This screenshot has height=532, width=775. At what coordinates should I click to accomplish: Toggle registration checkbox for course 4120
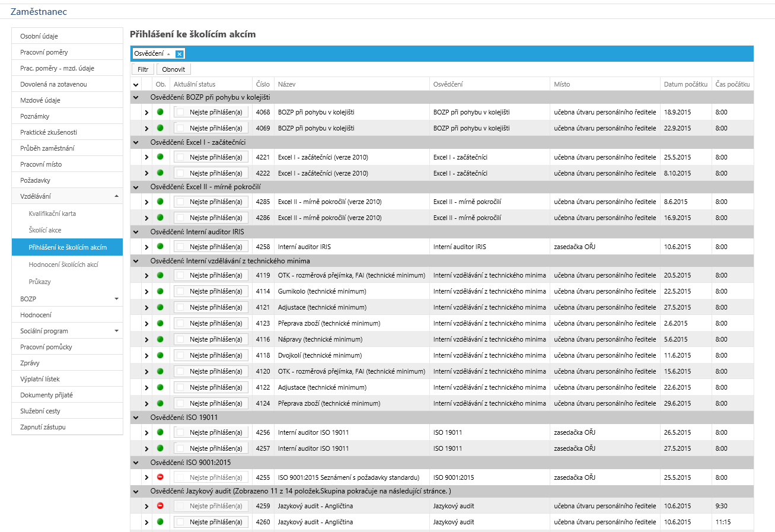(x=180, y=371)
